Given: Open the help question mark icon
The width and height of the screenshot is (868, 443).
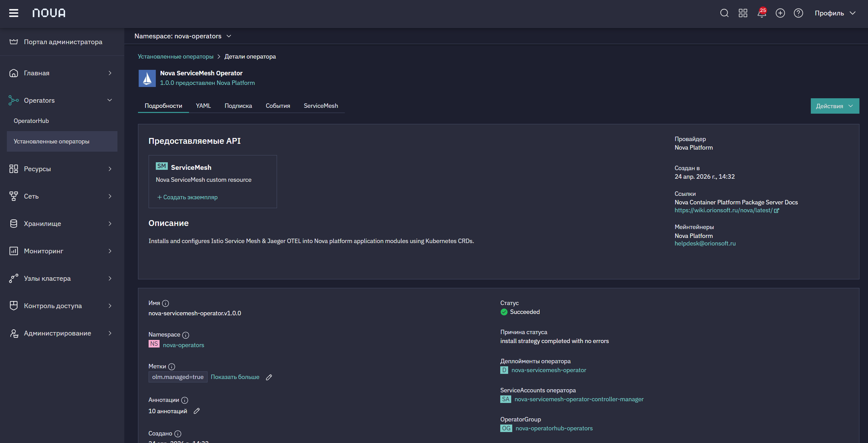Looking at the screenshot, I should [x=798, y=13].
